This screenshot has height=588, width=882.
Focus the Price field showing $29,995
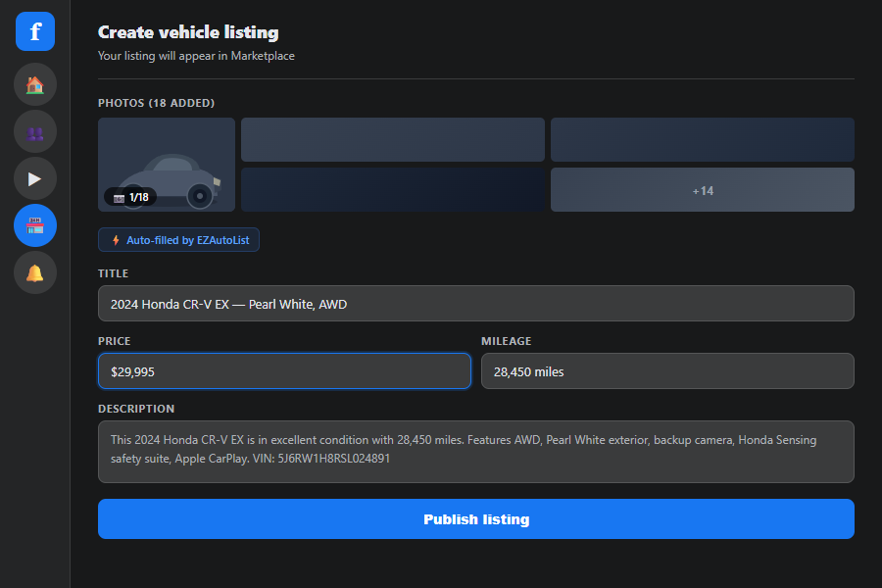(x=284, y=370)
